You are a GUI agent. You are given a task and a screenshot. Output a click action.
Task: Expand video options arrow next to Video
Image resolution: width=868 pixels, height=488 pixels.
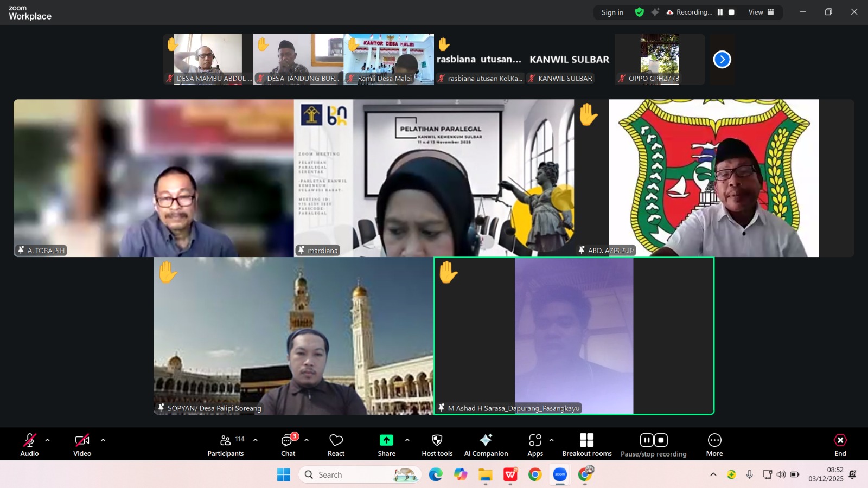103,440
